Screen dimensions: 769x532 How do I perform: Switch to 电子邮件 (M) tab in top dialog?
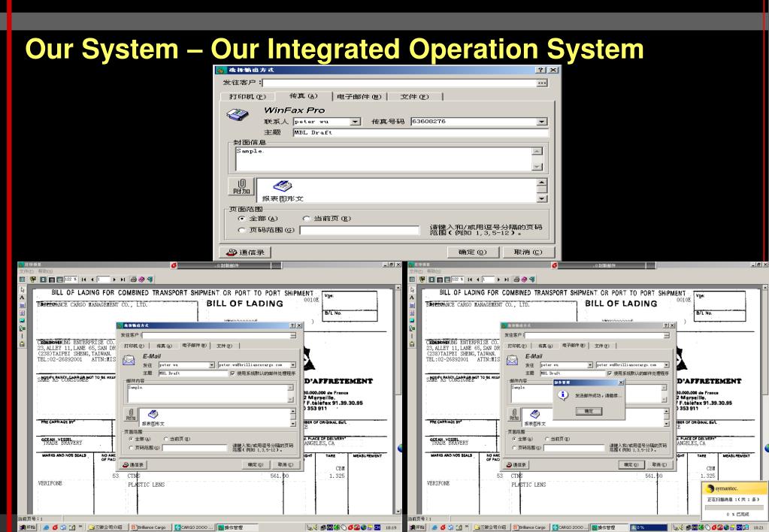point(359,97)
